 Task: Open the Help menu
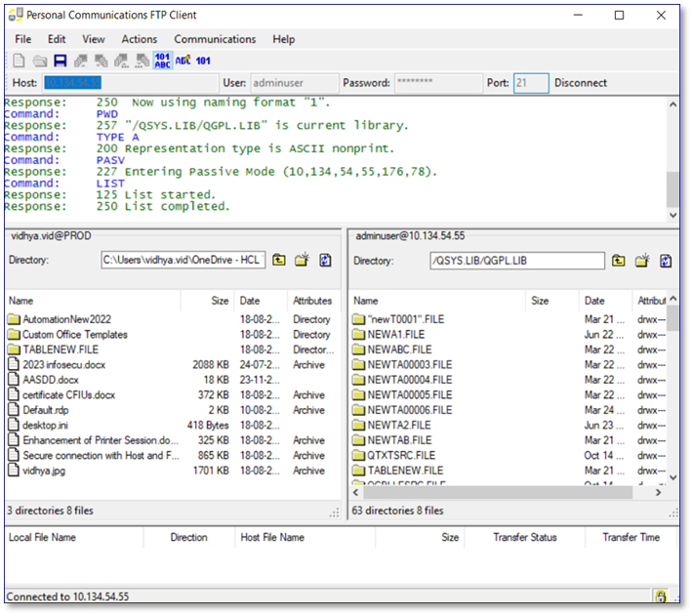click(283, 39)
